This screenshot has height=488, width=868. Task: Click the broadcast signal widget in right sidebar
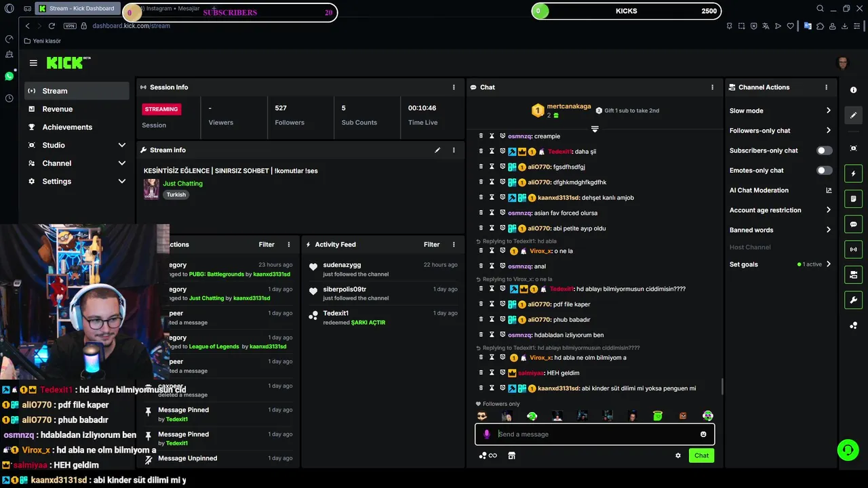(x=853, y=249)
